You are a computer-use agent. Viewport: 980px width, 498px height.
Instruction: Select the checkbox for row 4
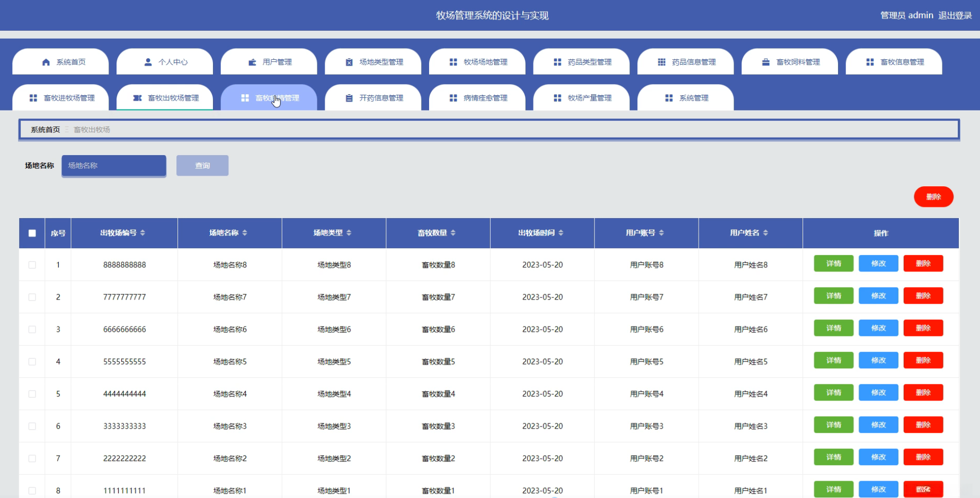(32, 362)
